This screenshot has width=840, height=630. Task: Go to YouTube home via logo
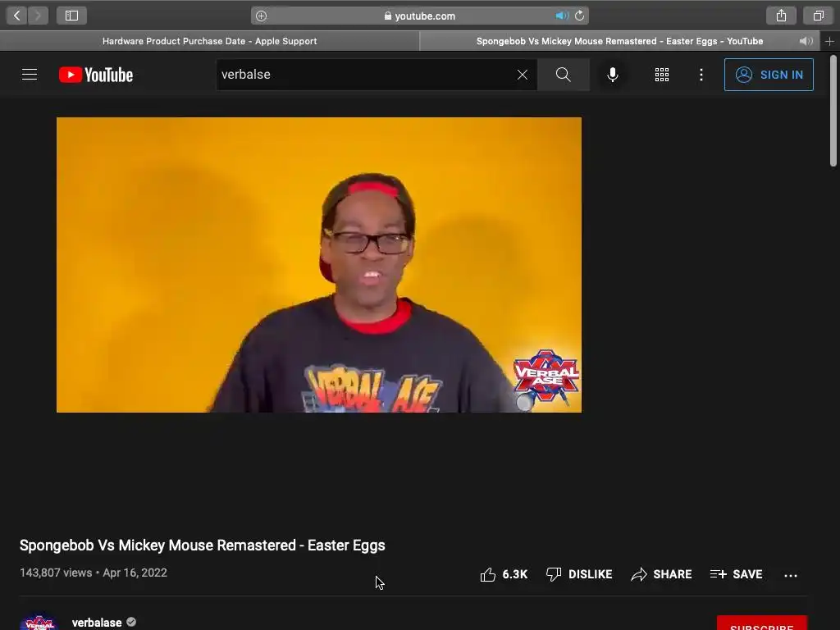[96, 75]
